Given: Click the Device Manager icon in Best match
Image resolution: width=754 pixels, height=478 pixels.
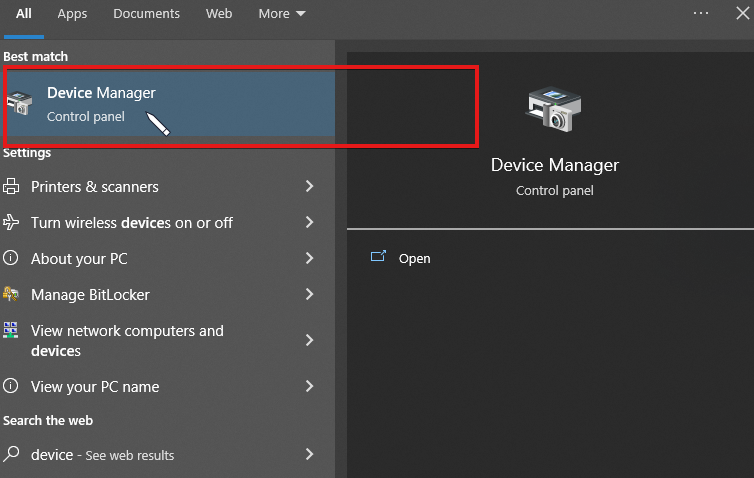Looking at the screenshot, I should pyautogui.click(x=19, y=103).
